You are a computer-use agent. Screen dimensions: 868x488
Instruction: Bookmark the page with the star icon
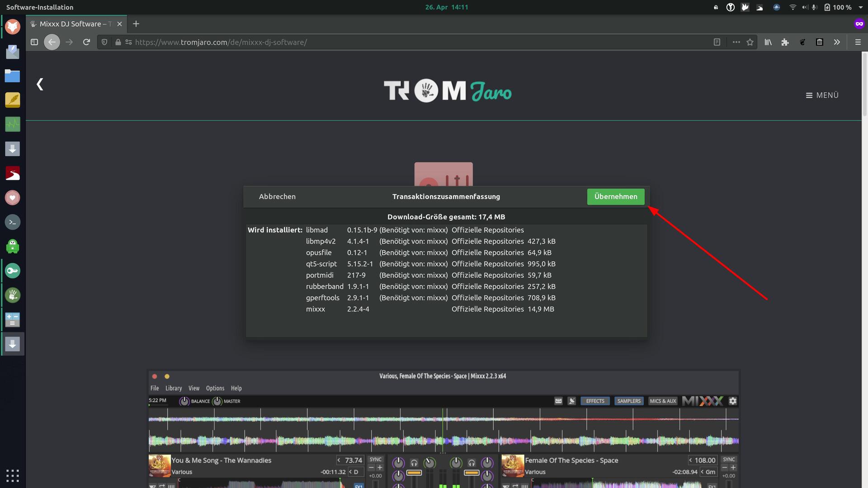click(x=750, y=42)
